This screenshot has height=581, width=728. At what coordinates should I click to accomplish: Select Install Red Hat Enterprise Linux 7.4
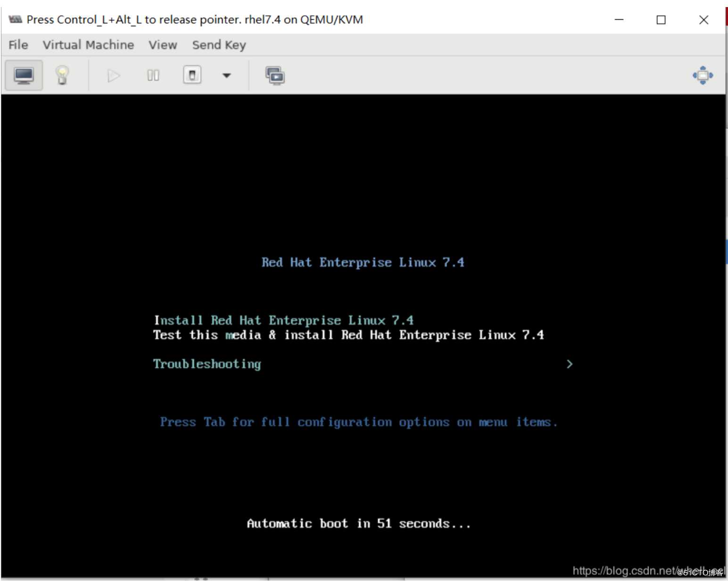[x=284, y=321]
